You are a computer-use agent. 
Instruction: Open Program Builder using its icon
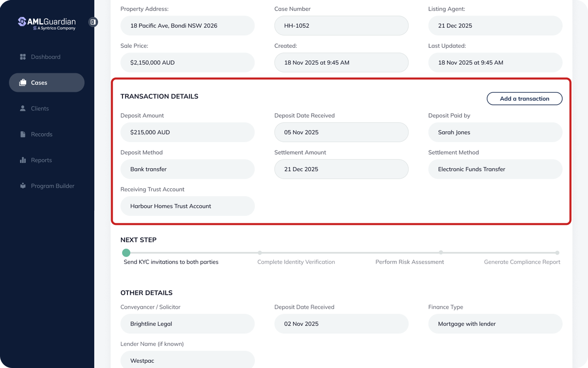point(23,186)
